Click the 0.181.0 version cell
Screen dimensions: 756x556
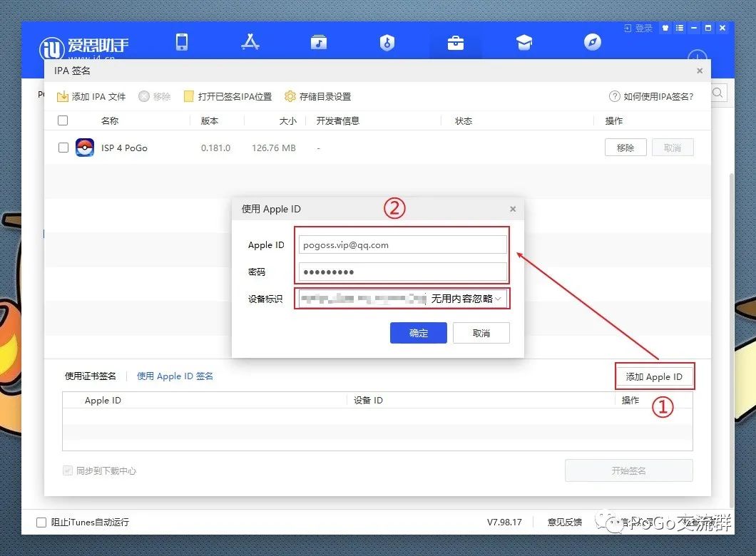point(215,148)
